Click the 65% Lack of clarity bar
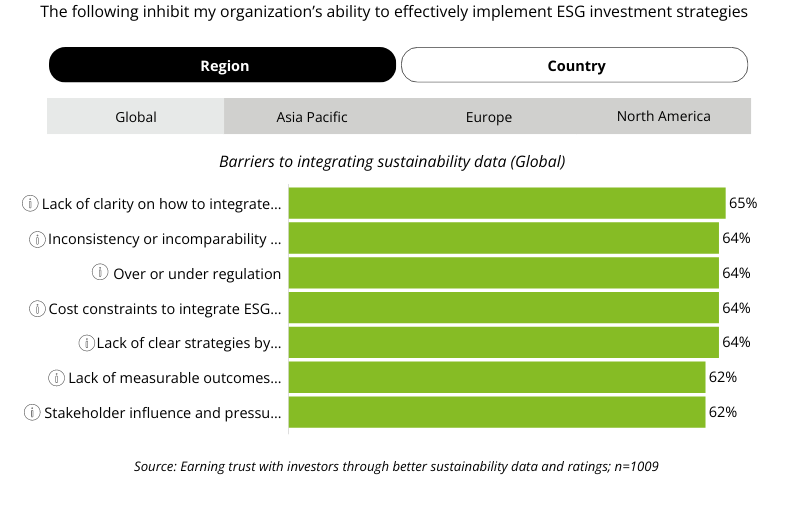The height and width of the screenshot is (507, 800). (506, 203)
